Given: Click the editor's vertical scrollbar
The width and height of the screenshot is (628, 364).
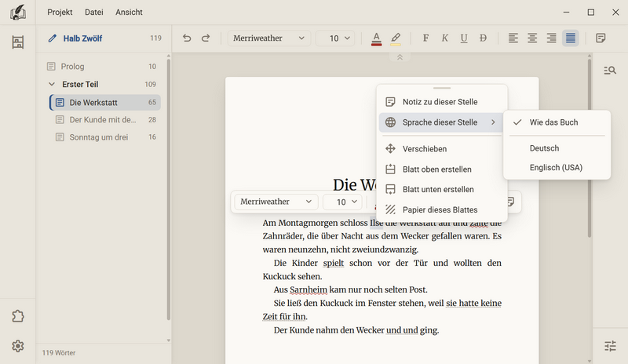Looking at the screenshot, I should [x=590, y=147].
